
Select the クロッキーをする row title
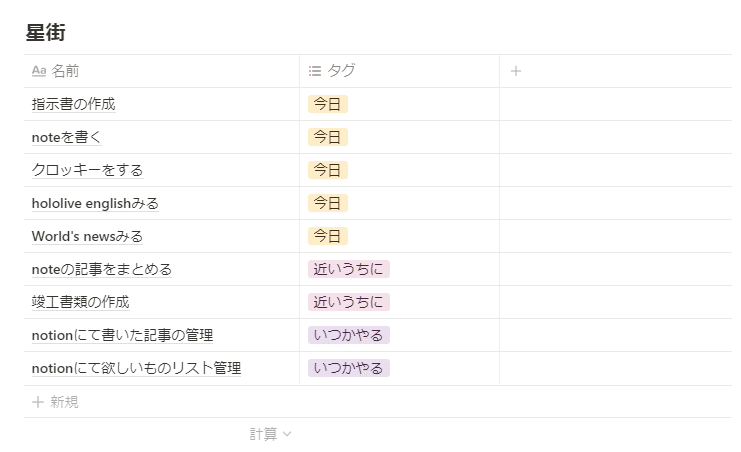[87, 170]
